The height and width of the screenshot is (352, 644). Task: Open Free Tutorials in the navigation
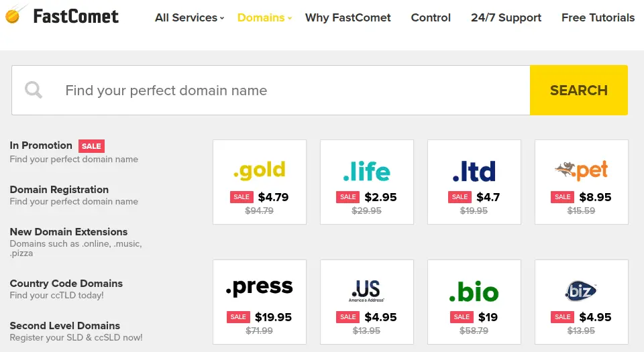coord(598,17)
